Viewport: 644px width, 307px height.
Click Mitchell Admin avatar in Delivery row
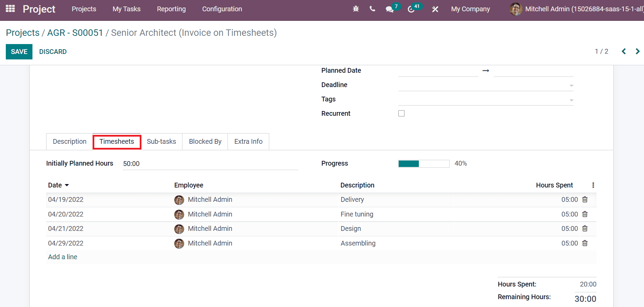[x=179, y=200]
